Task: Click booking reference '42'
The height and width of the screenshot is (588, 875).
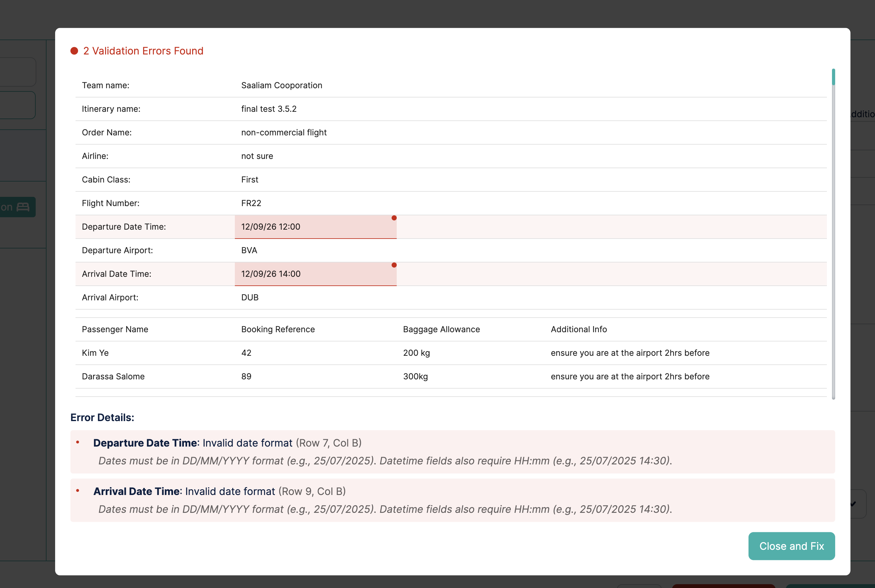Action: tap(246, 353)
